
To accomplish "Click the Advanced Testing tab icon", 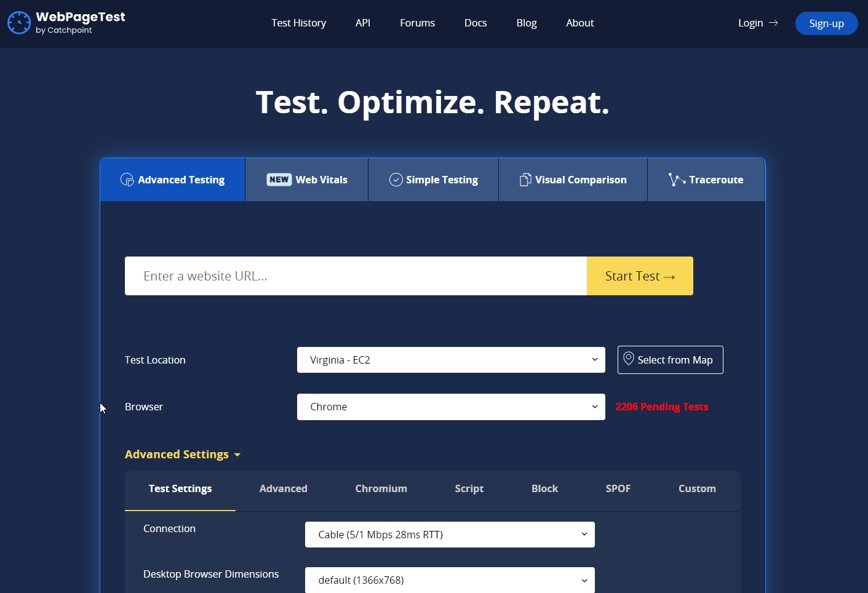I will click(127, 180).
